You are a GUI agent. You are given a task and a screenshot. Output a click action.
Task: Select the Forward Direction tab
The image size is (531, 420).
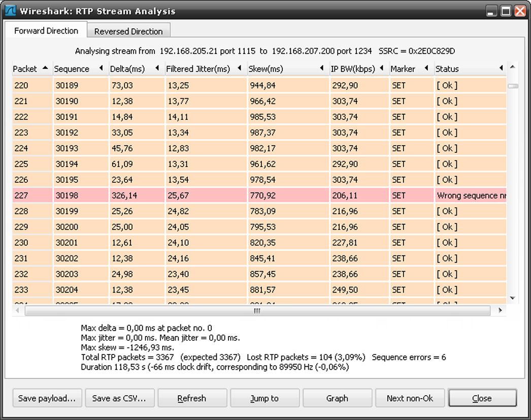[x=46, y=30]
